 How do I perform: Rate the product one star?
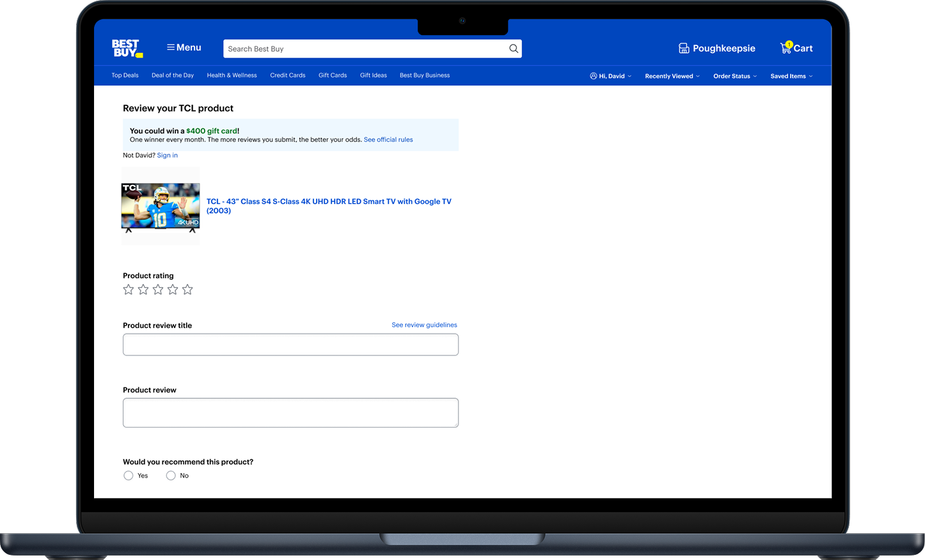click(x=129, y=290)
